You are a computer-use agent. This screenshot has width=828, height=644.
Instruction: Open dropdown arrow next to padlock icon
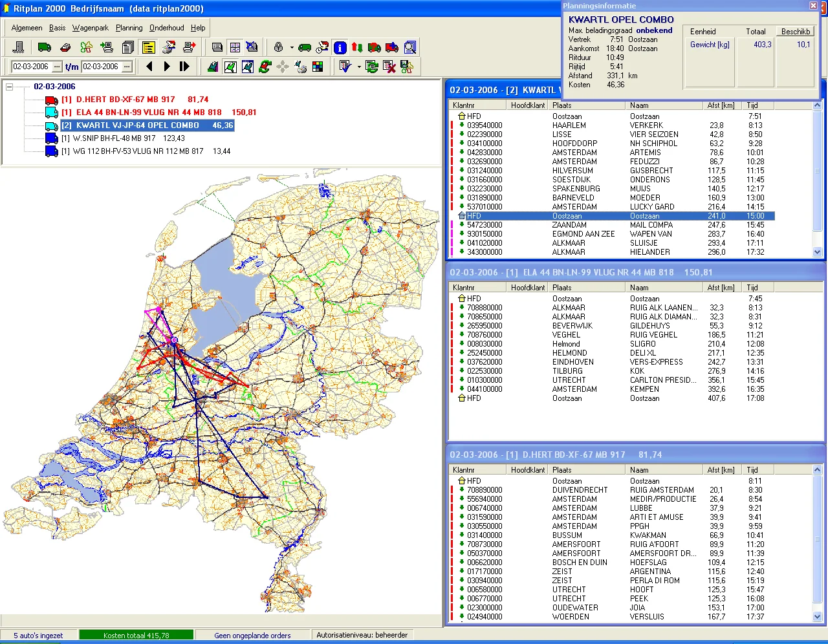pos(292,48)
